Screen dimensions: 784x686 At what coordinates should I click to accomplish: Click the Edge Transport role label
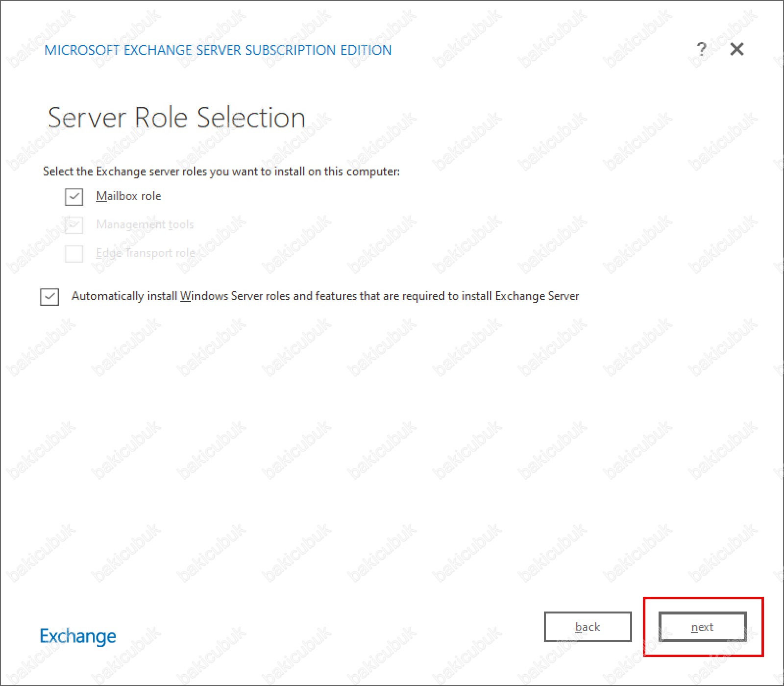146,253
